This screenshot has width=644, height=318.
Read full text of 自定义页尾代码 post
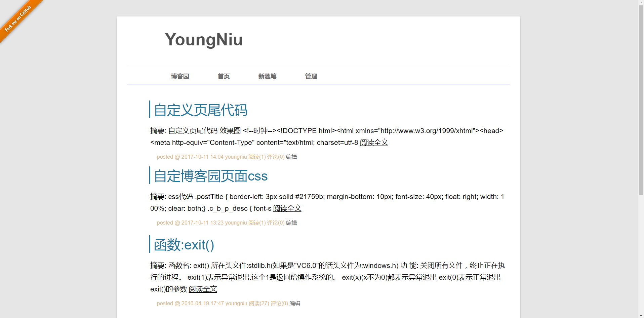[x=374, y=143]
